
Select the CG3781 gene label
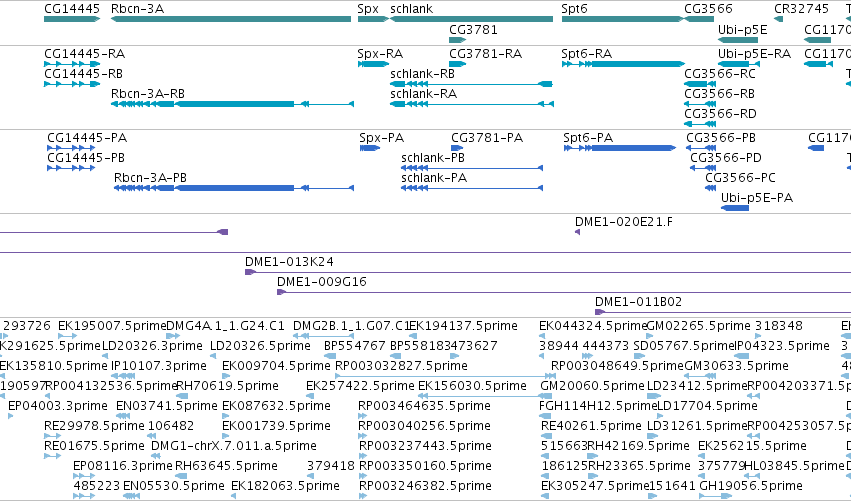pos(473,29)
